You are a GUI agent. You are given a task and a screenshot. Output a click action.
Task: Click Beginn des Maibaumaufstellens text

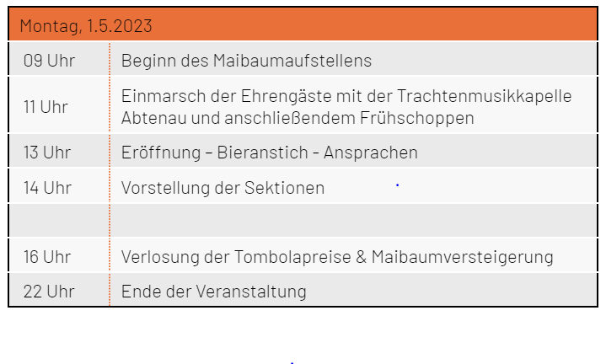(246, 61)
